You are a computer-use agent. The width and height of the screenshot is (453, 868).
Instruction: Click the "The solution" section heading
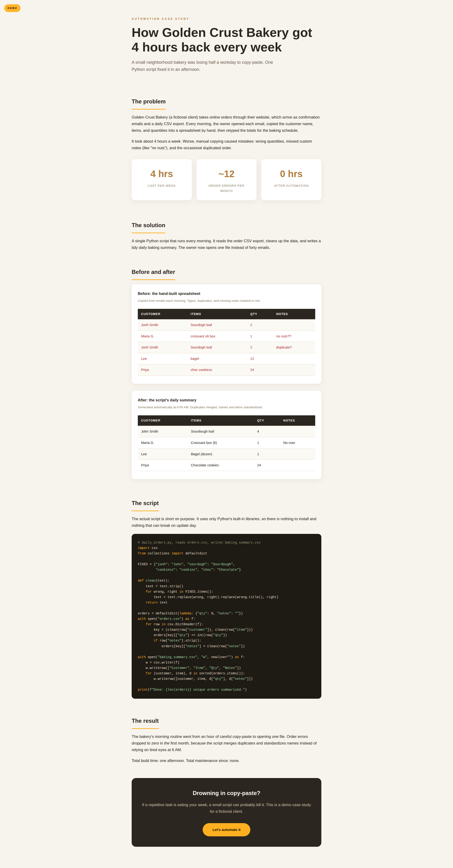[x=149, y=225]
